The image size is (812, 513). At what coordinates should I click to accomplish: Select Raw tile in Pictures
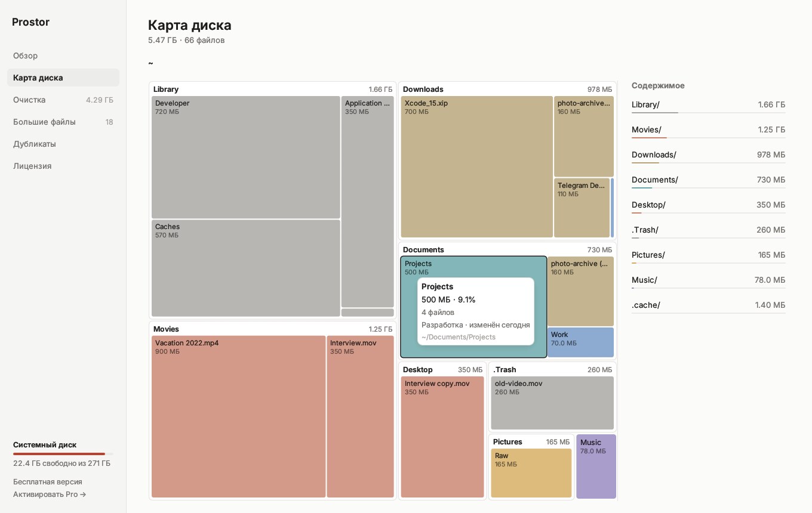point(531,473)
